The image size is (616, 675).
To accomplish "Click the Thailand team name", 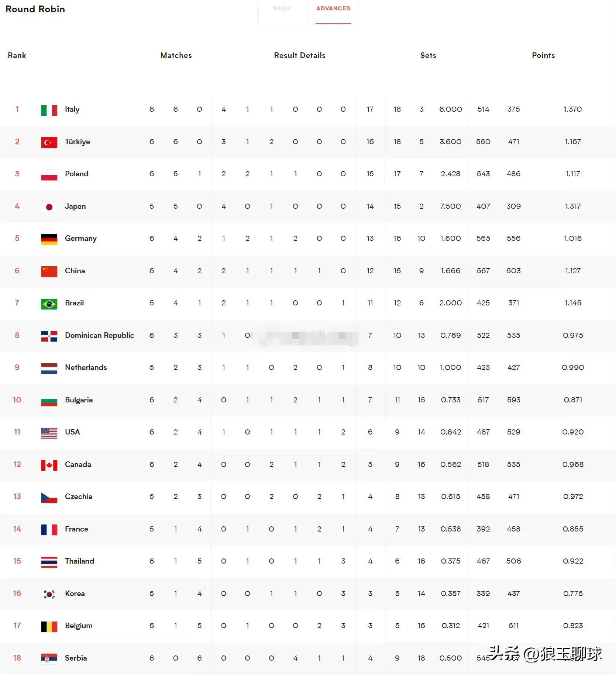I will coord(79,561).
